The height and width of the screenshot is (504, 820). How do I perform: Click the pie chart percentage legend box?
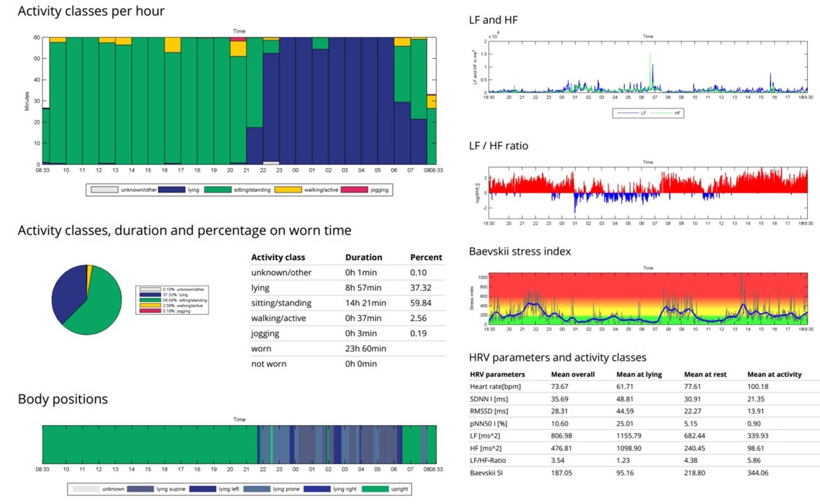tap(172, 300)
